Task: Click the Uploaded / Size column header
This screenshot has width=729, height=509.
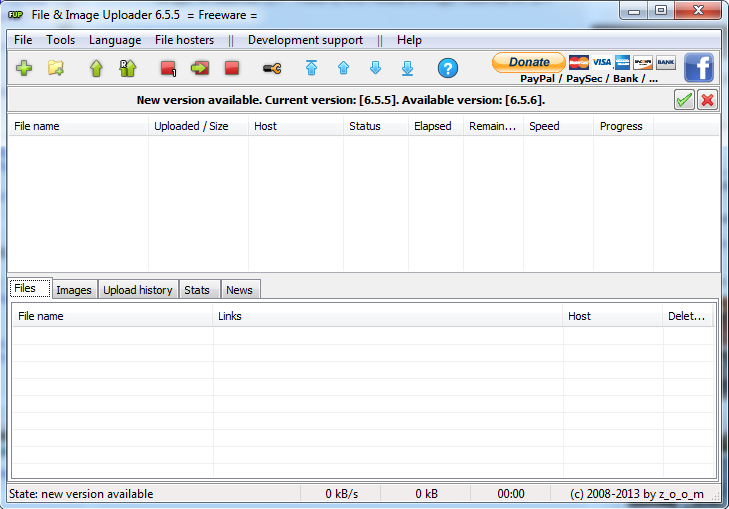Action: pos(198,126)
